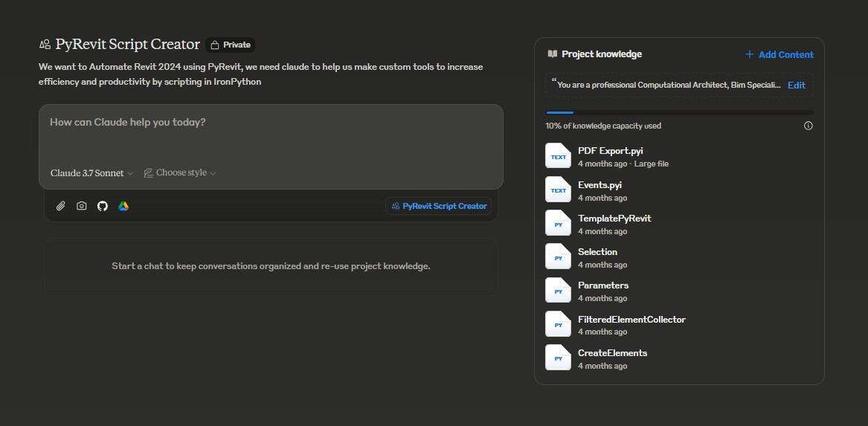Click the Start a chat hint text
Viewport: 868px width, 426px height.
point(271,266)
